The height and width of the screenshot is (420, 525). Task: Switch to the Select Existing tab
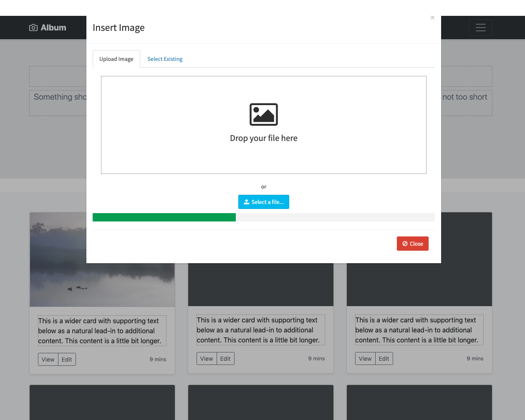pos(165,59)
